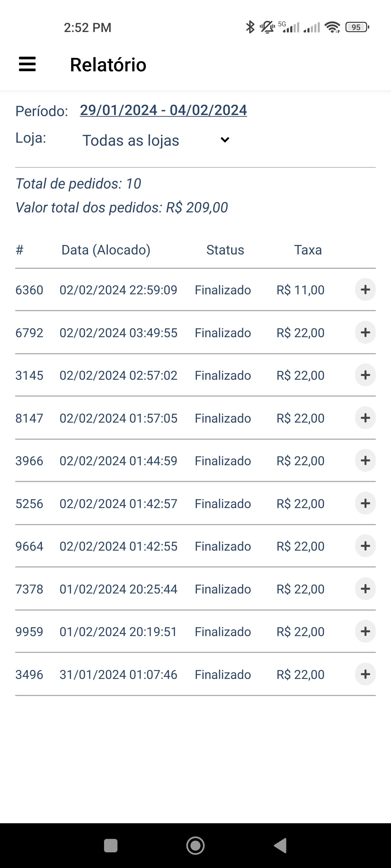391x868 pixels.
Task: Show more info for order 3145
Action: 365,375
